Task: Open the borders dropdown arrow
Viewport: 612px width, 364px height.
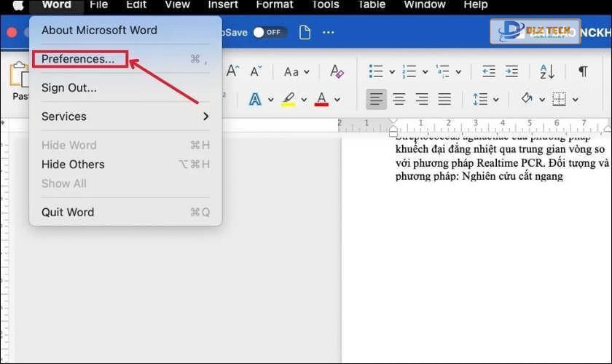Action: (x=576, y=100)
